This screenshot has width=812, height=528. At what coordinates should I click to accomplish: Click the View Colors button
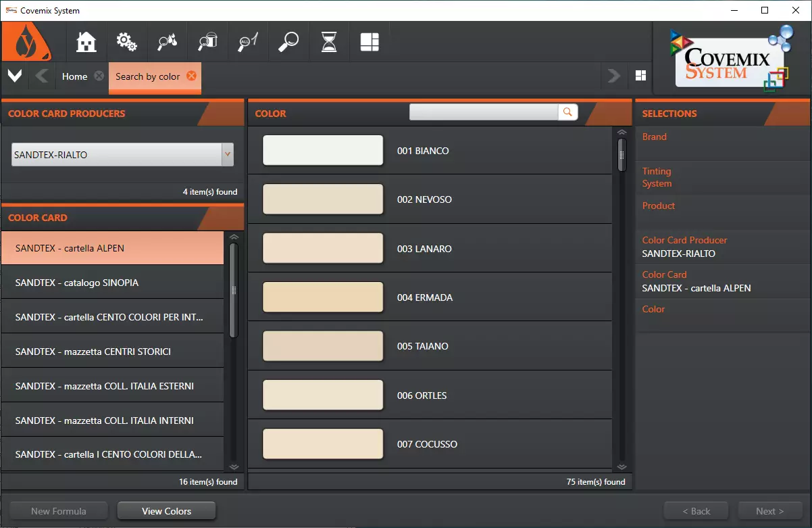166,511
